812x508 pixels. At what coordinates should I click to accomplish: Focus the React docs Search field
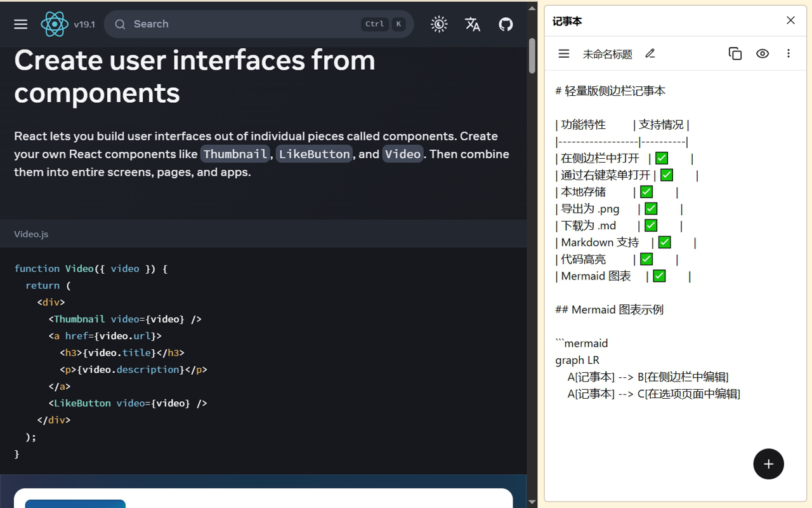point(259,24)
